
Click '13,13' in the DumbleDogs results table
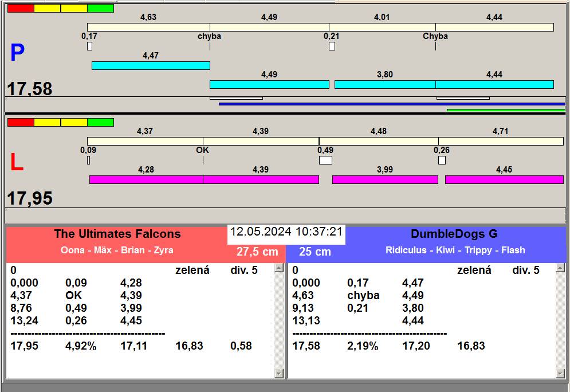pyautogui.click(x=306, y=321)
